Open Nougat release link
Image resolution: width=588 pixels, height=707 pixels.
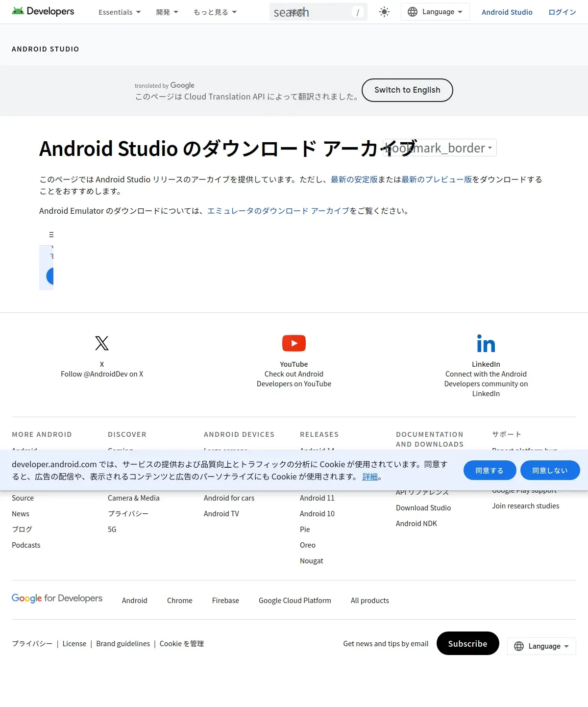[312, 561]
